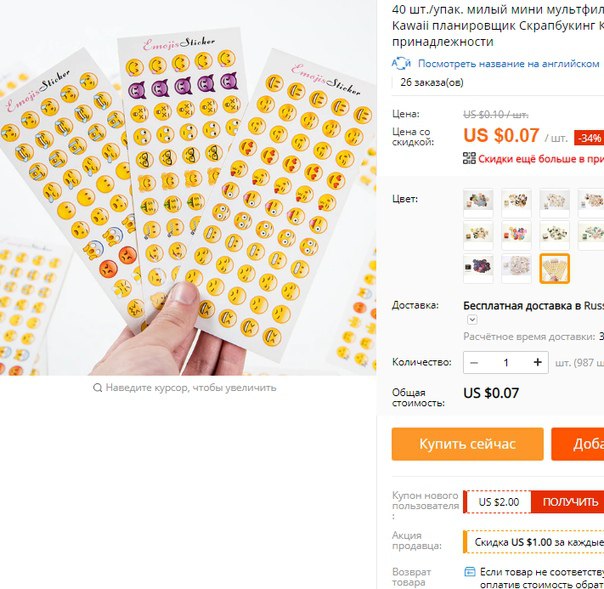Expand the delivery options dropdown arrow
This screenshot has height=589, width=604.
[x=472, y=319]
